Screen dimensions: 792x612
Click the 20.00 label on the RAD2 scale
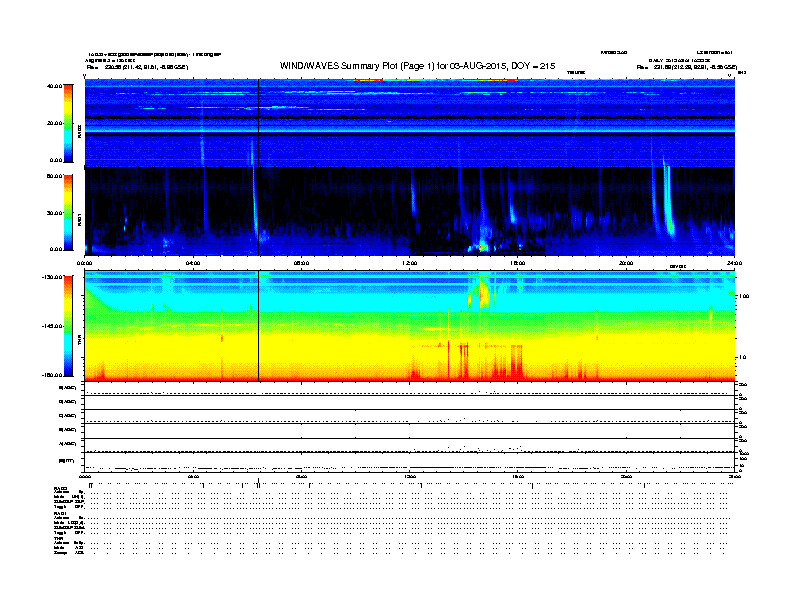(x=54, y=123)
